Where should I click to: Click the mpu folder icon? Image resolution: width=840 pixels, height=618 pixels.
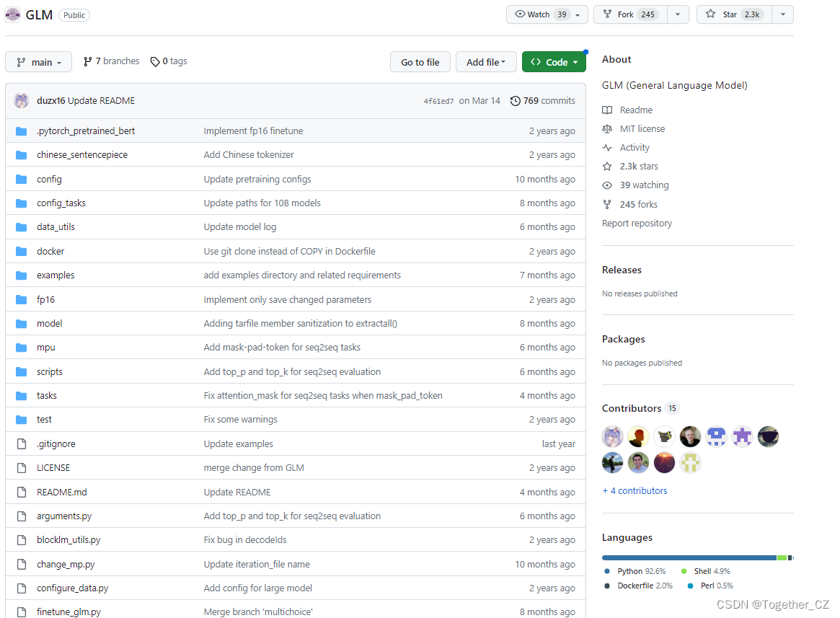(22, 348)
